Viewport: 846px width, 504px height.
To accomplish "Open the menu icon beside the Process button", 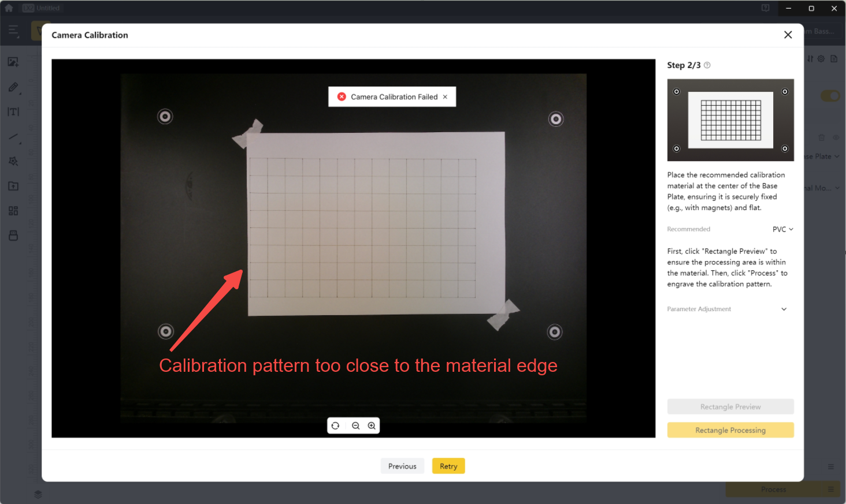I will (x=831, y=490).
